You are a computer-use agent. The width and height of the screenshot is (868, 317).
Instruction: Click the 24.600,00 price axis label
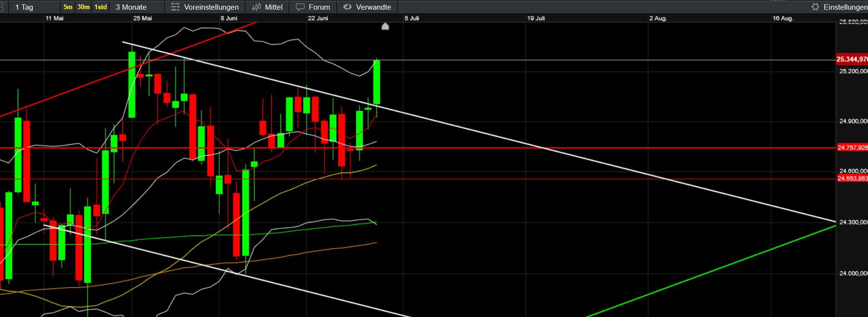(853, 171)
